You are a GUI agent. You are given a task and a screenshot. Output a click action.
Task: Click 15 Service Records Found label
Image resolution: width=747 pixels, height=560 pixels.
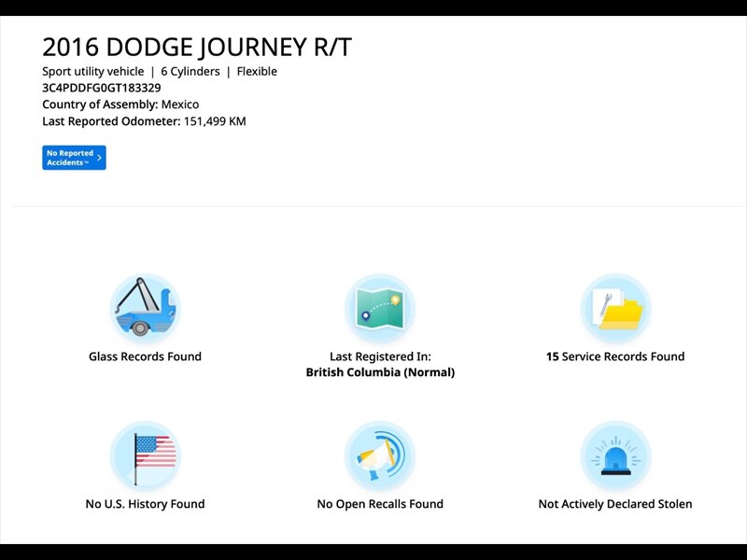pos(615,357)
